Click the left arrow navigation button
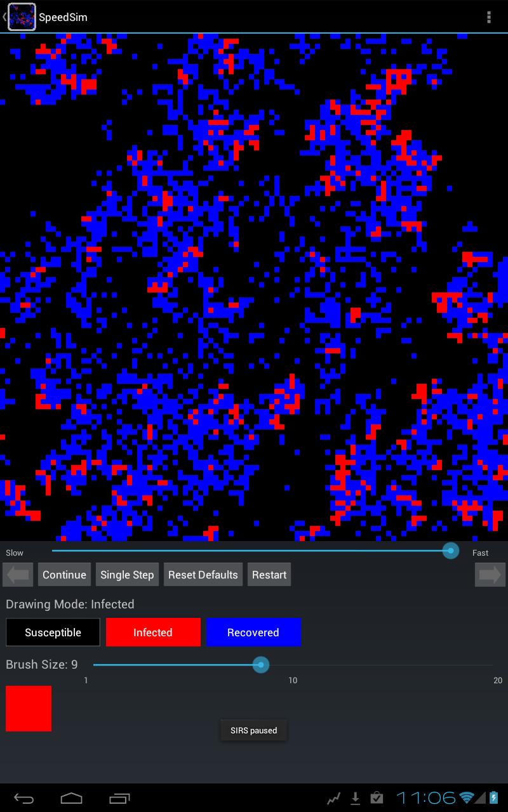The image size is (508, 812). 18,575
